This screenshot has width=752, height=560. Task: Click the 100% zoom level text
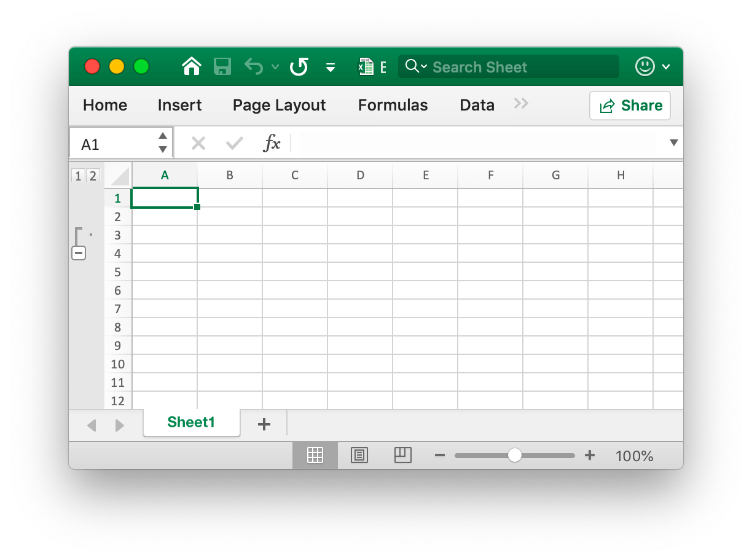[x=635, y=456]
